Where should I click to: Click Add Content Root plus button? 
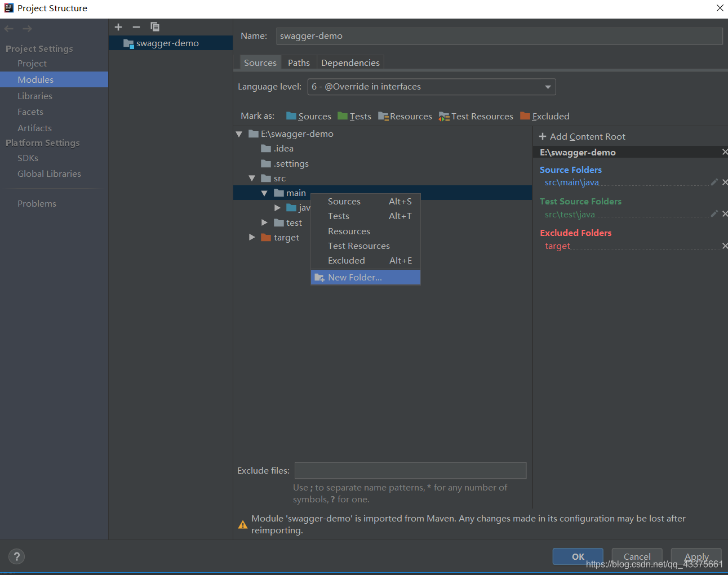[x=583, y=137]
